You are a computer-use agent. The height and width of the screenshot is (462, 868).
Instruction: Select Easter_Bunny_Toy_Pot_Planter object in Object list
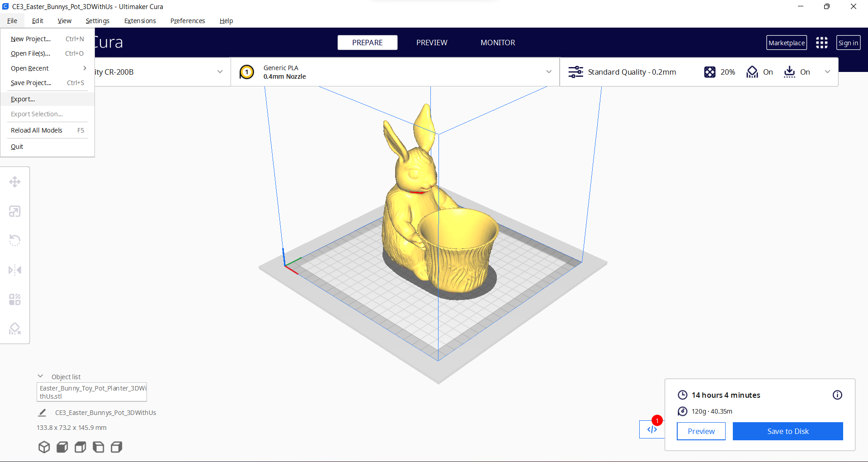pyautogui.click(x=92, y=392)
